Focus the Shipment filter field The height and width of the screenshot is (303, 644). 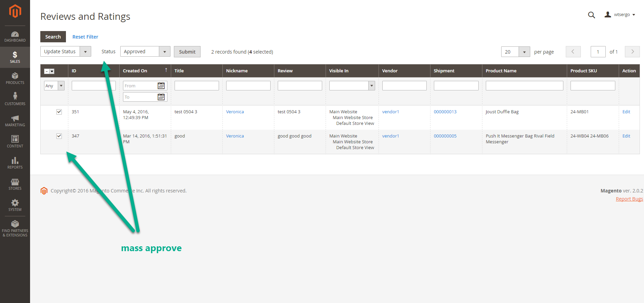coord(456,86)
